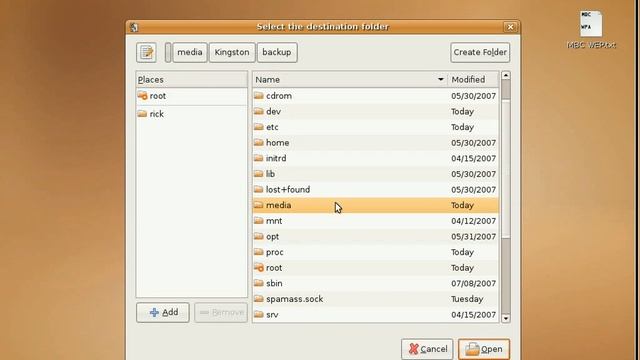Click the path bar scroll-left handle

(168, 52)
